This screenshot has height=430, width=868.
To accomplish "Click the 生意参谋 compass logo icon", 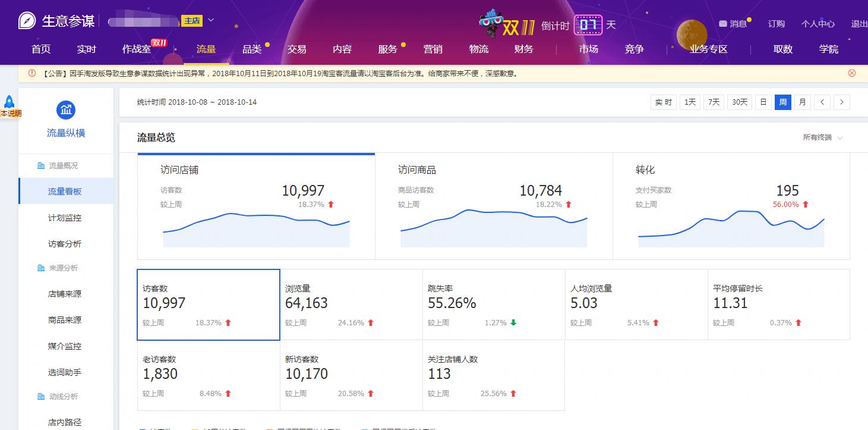I will pos(27,21).
